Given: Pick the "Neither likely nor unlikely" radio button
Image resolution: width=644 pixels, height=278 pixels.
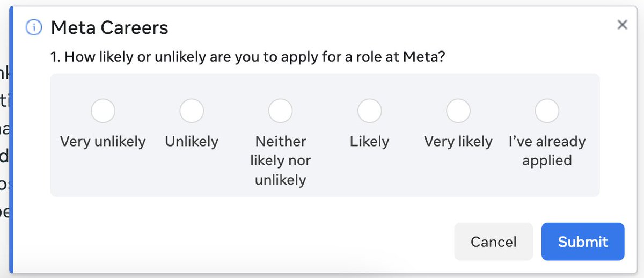Looking at the screenshot, I should point(280,111).
